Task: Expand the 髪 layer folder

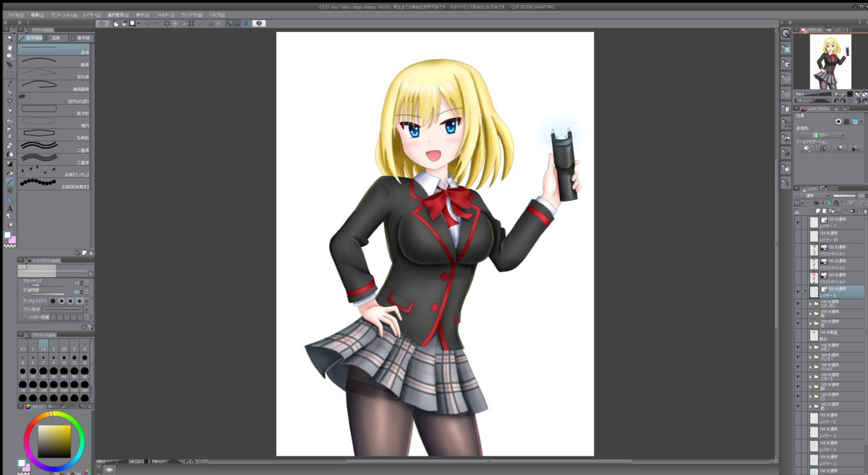Action: tap(810, 313)
